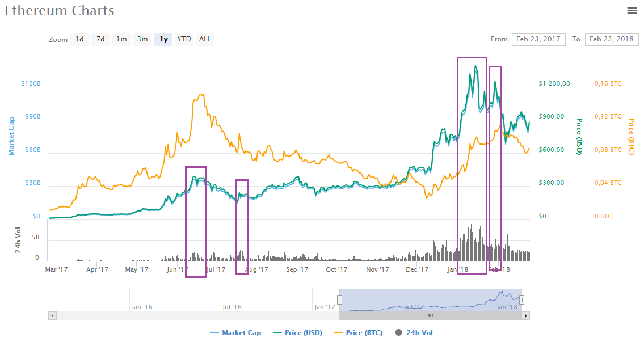644x342 pixels.
Task: Click the From date field
Action: (538, 39)
